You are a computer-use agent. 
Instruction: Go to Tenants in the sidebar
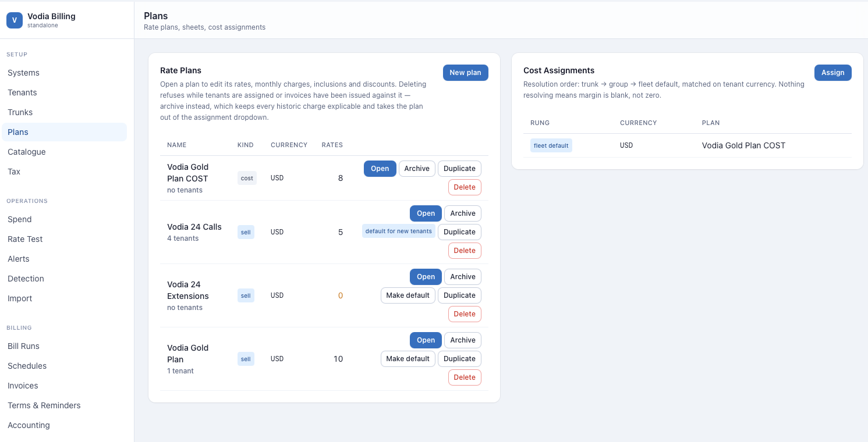coord(64,92)
